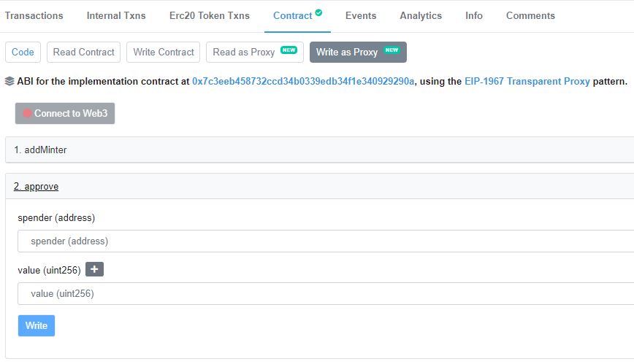The height and width of the screenshot is (364, 634).
Task: Open the implementation contract address link
Action: pyautogui.click(x=303, y=81)
